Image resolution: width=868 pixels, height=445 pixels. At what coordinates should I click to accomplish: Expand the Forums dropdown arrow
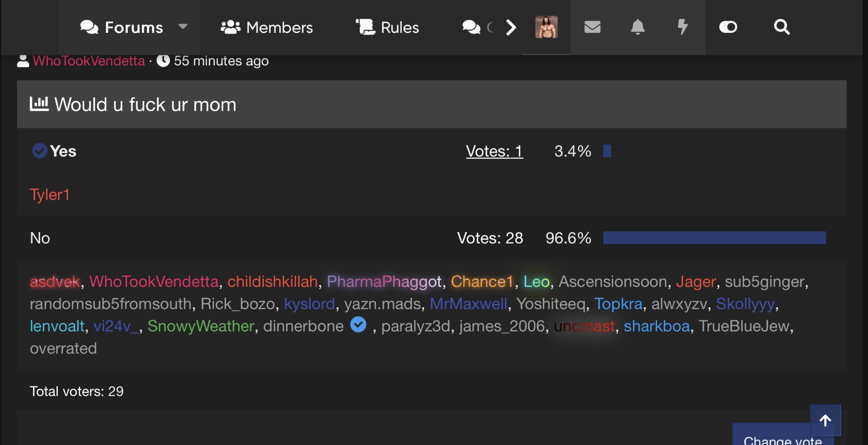(183, 27)
